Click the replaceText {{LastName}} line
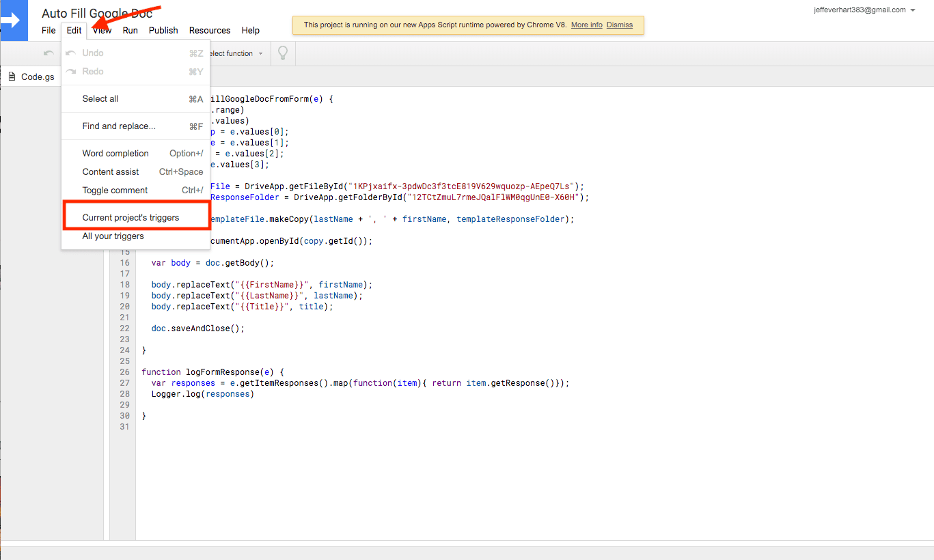 257,296
